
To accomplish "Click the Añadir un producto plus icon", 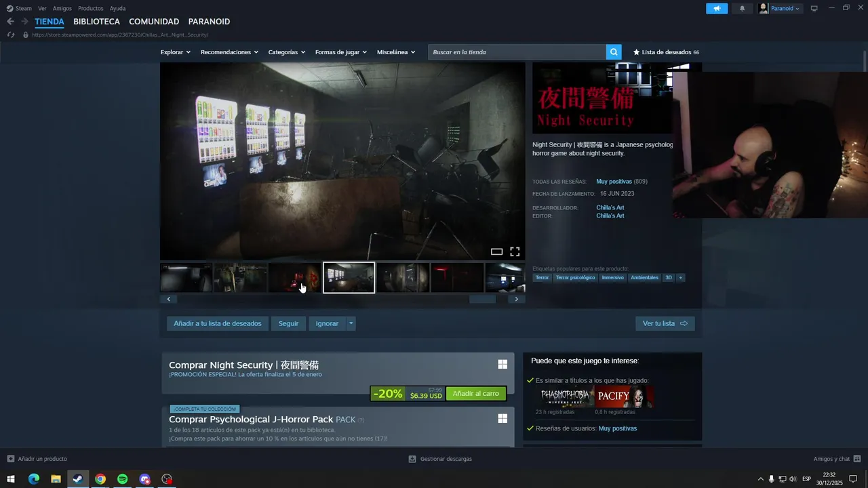I will [x=10, y=459].
